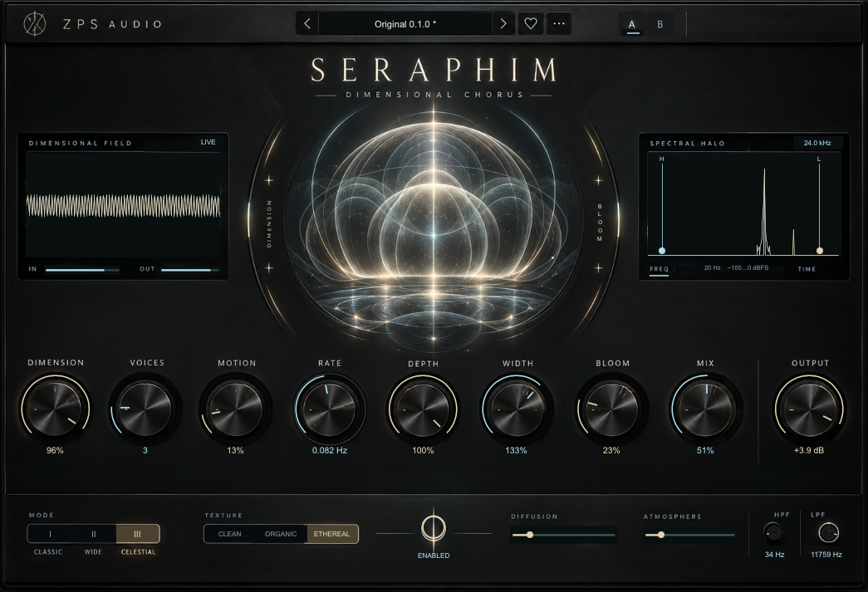Image resolution: width=868 pixels, height=592 pixels.
Task: Go to the previous preset
Action: coord(307,24)
